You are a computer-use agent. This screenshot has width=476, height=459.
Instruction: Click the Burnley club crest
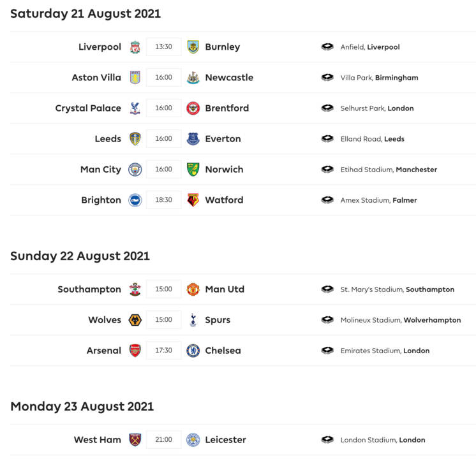point(193,47)
